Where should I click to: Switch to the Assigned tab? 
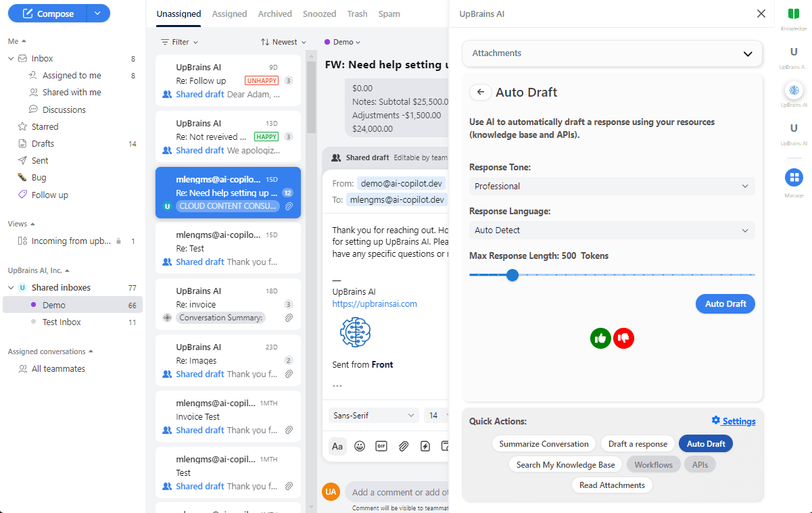229,14
